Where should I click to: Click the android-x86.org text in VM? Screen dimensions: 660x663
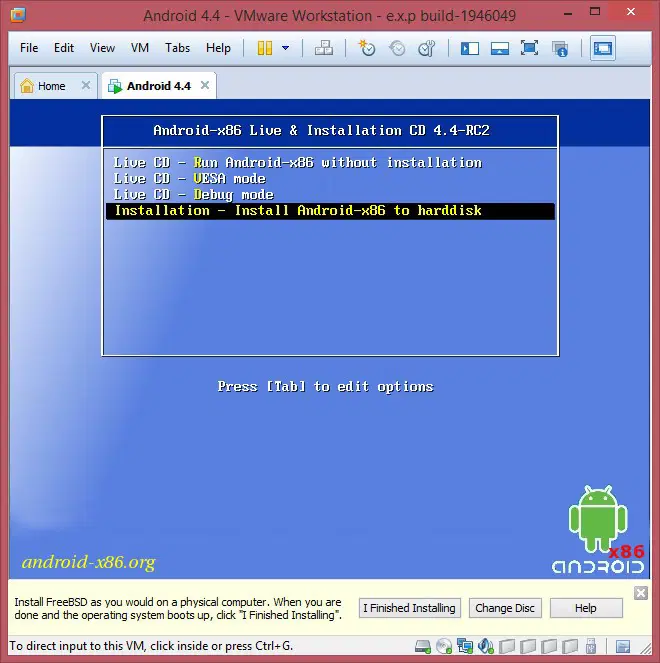click(x=89, y=563)
